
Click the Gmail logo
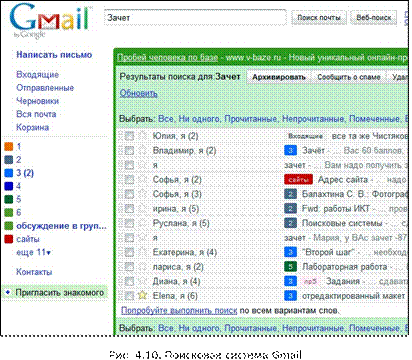tap(50, 21)
